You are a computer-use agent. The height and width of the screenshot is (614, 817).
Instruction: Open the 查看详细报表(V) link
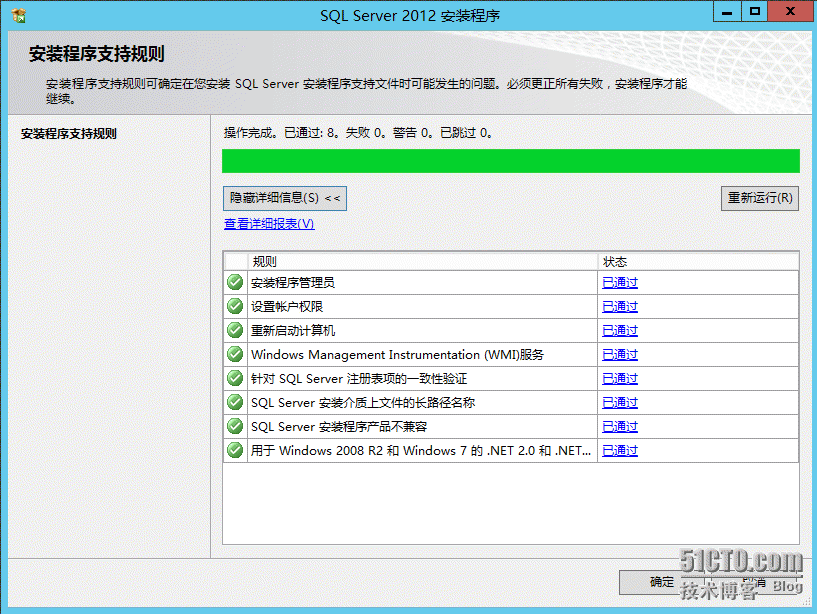(x=269, y=224)
